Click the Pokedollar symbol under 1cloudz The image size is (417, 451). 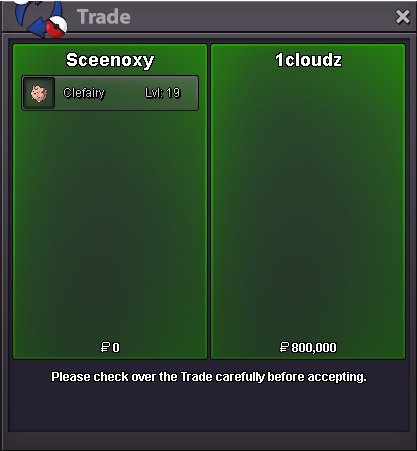click(284, 347)
